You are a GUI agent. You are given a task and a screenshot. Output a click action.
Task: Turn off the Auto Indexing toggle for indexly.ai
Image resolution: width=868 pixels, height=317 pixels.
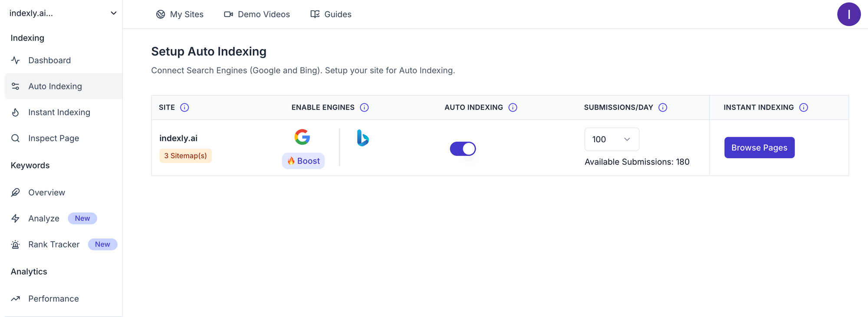[463, 149]
